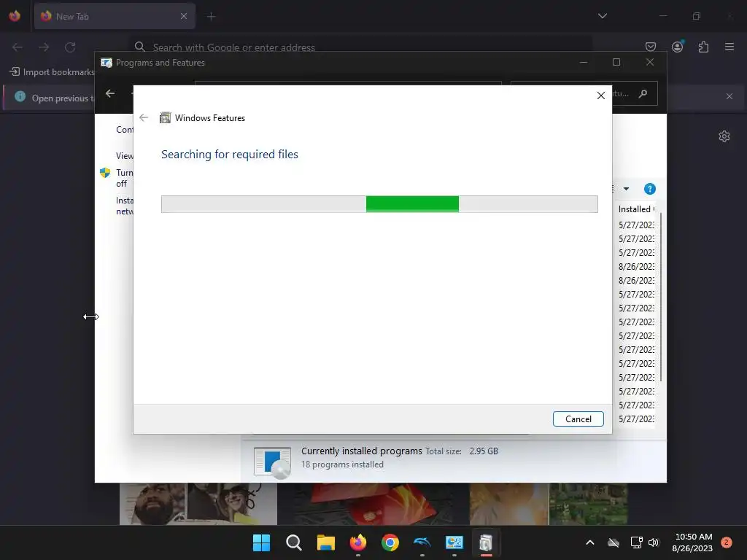Sort by Installed On column header

636,209
